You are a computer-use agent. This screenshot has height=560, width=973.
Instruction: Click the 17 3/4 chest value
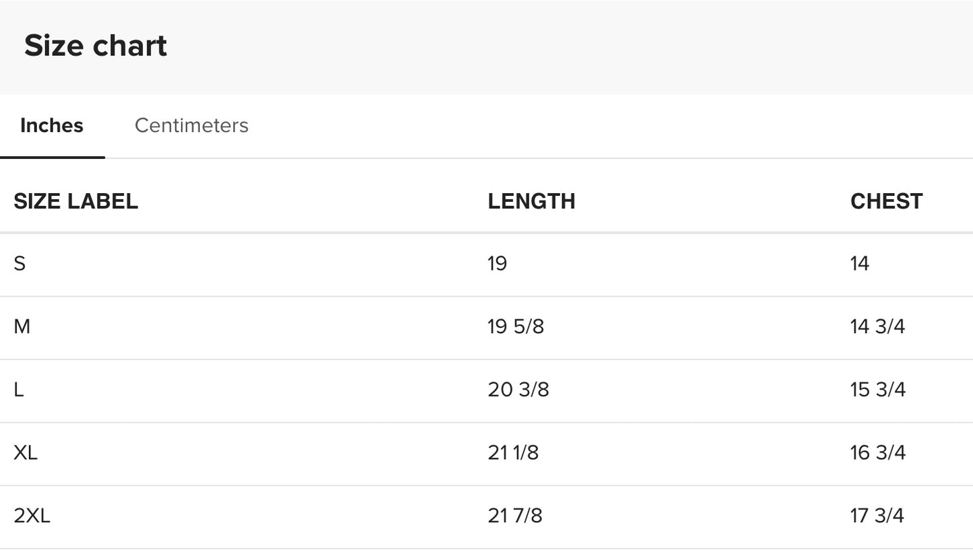[877, 516]
